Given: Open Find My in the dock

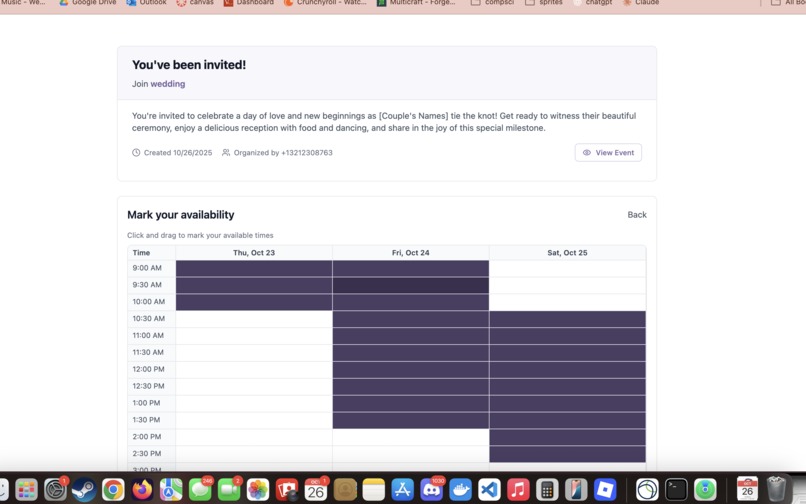Looking at the screenshot, I should pyautogui.click(x=705, y=489).
